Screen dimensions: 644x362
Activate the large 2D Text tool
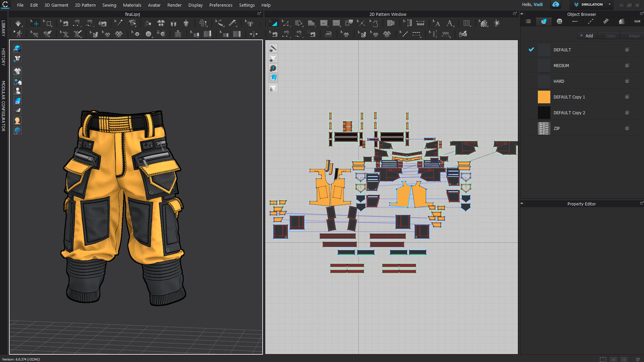tap(450, 24)
